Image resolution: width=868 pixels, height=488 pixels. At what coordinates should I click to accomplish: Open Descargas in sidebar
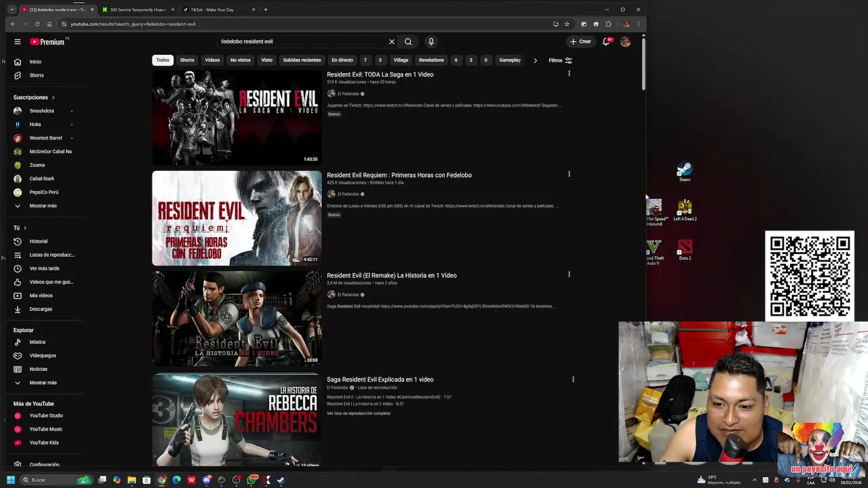coord(42,309)
